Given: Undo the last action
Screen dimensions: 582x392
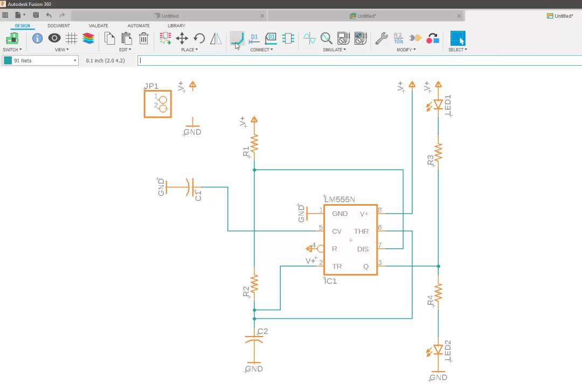Looking at the screenshot, I should 49,15.
